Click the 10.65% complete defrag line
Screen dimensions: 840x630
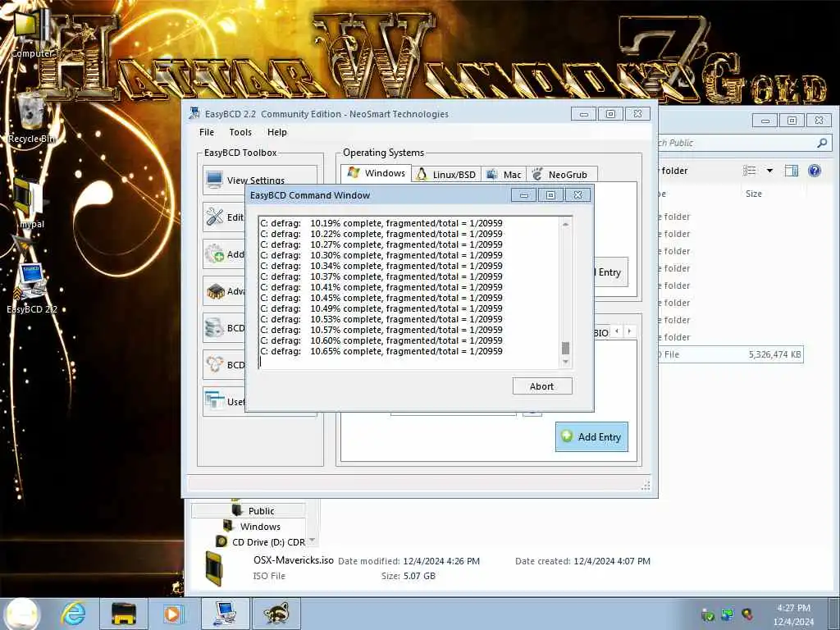(x=381, y=351)
